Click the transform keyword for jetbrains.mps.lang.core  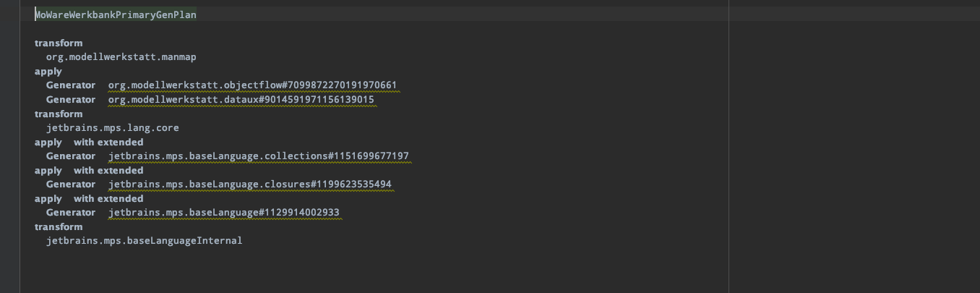[x=59, y=114]
